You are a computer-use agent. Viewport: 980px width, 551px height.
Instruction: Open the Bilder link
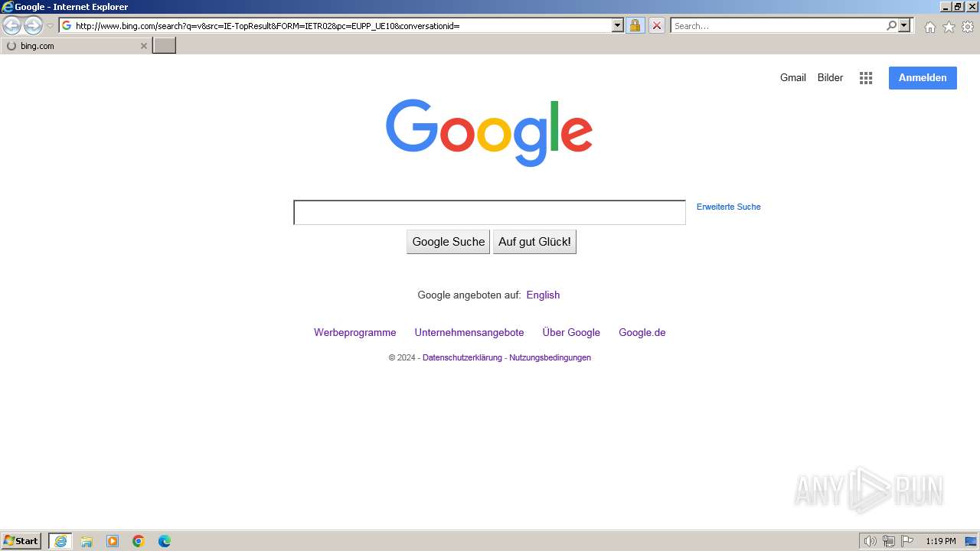click(x=830, y=77)
